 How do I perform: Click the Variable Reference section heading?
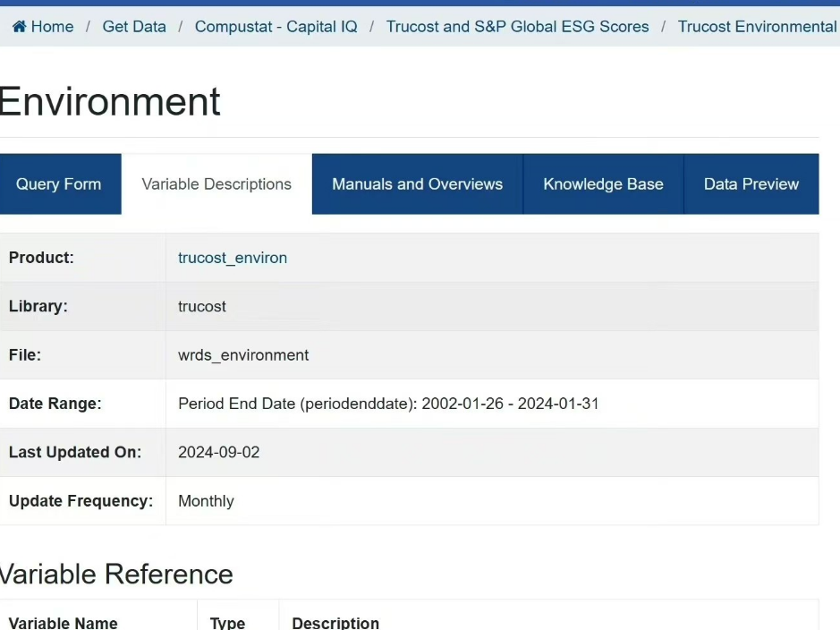[x=116, y=575]
